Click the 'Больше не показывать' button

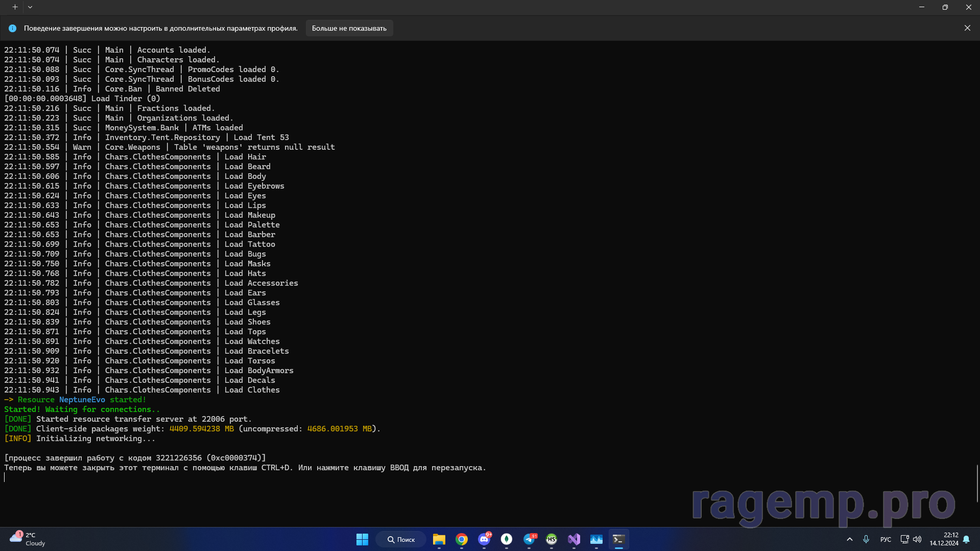[x=349, y=28]
